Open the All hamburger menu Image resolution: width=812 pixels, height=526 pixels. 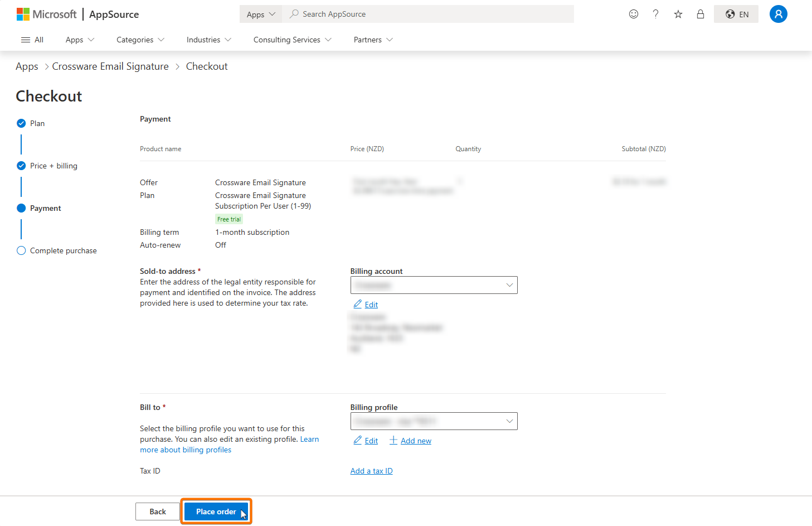click(x=32, y=40)
